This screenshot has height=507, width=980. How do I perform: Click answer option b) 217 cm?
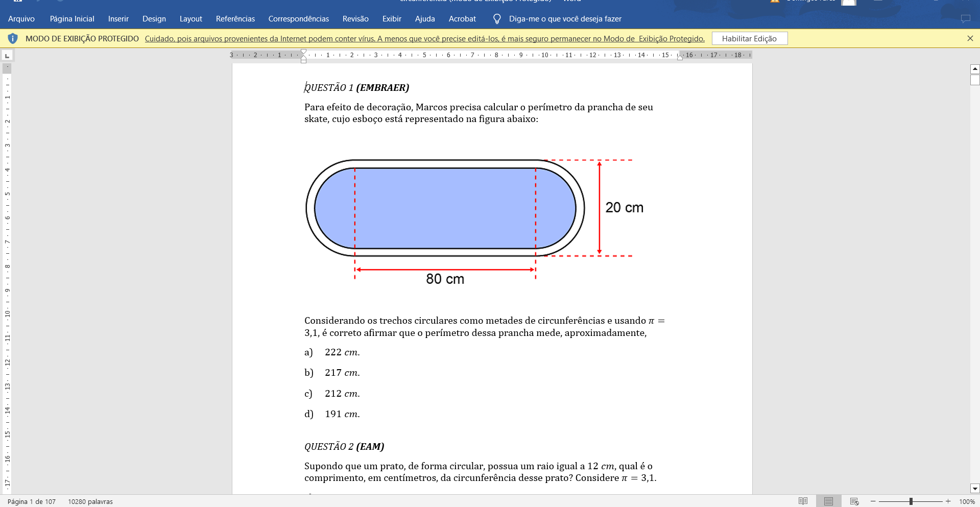click(x=332, y=373)
